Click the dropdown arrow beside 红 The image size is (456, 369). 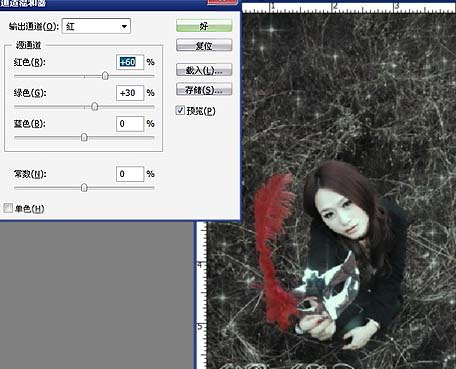click(x=124, y=26)
